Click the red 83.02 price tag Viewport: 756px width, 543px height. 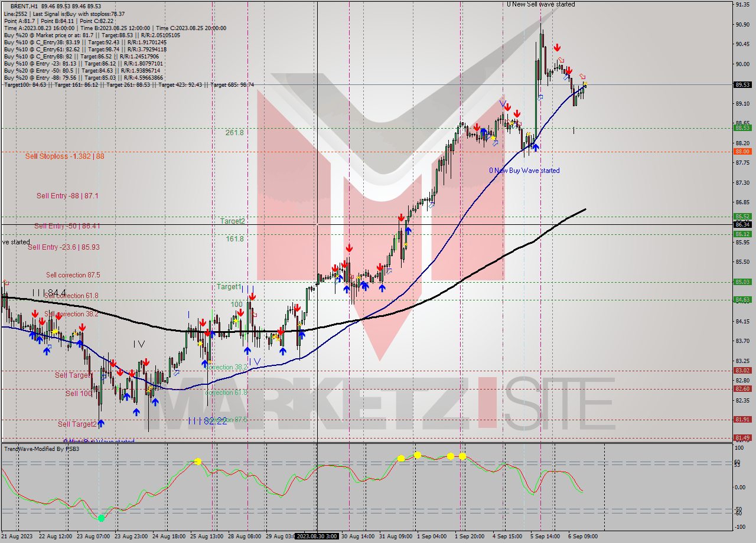point(742,371)
